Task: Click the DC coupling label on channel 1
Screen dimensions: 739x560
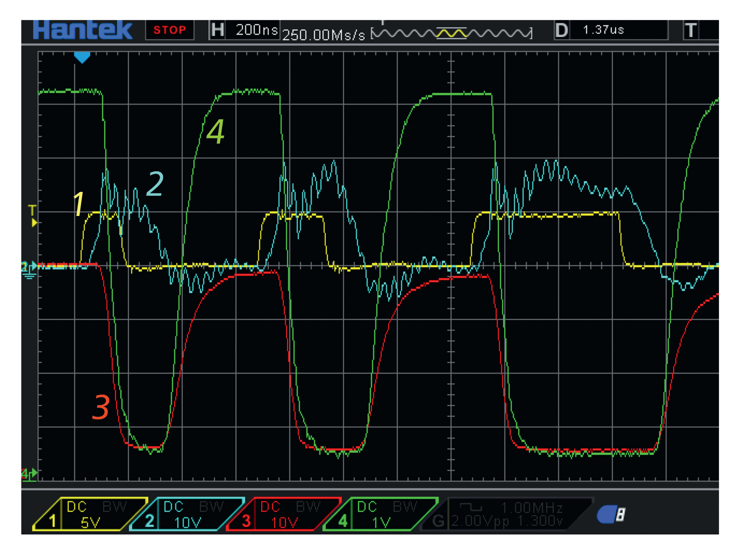Action: tap(77, 507)
